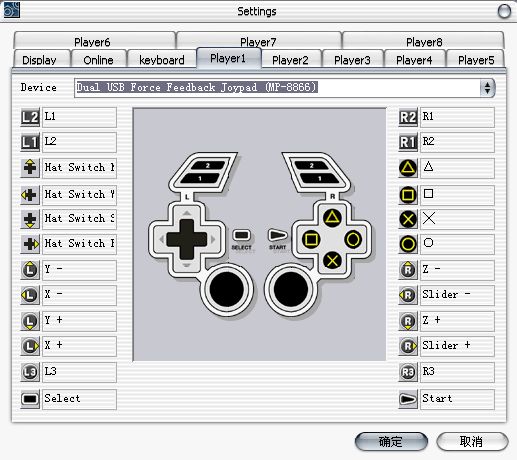517x460 pixels.
Task: Click the R2 button icon
Action: pyautogui.click(x=408, y=117)
